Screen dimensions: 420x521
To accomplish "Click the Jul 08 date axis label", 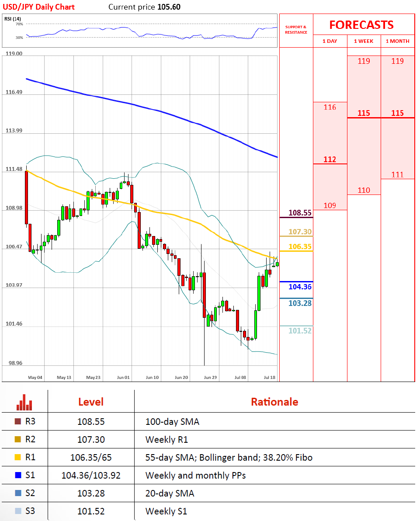I will 240,378.
